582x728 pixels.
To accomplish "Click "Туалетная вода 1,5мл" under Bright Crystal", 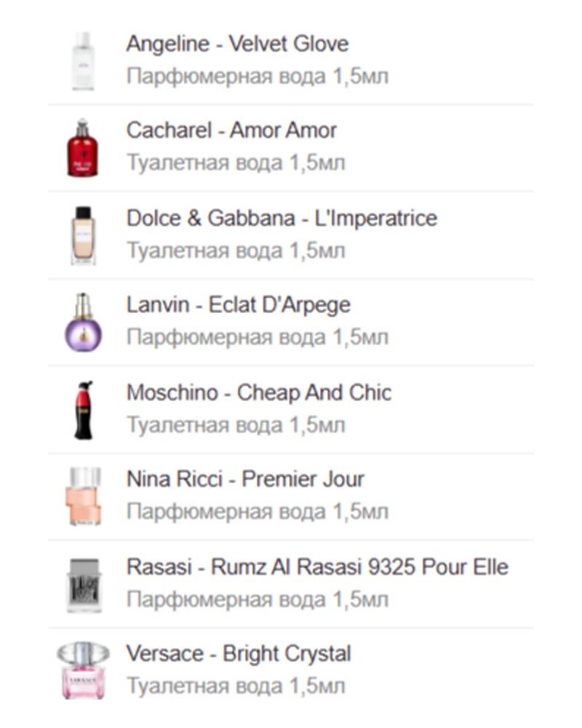I will 236,686.
